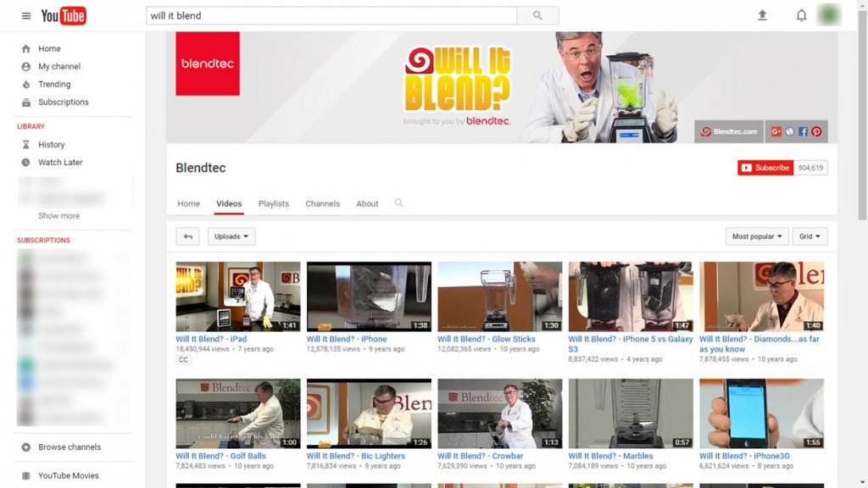
Task: Click the Trending sidebar label
Action: (x=54, y=84)
